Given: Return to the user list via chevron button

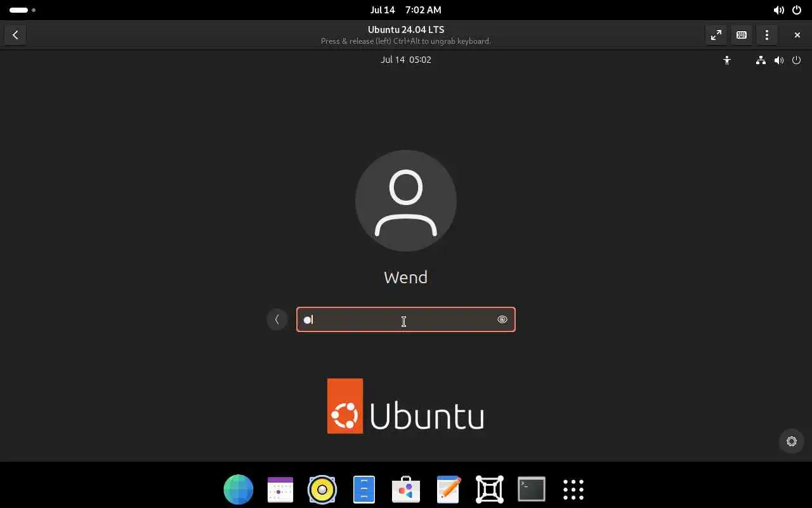Looking at the screenshot, I should coord(277,319).
